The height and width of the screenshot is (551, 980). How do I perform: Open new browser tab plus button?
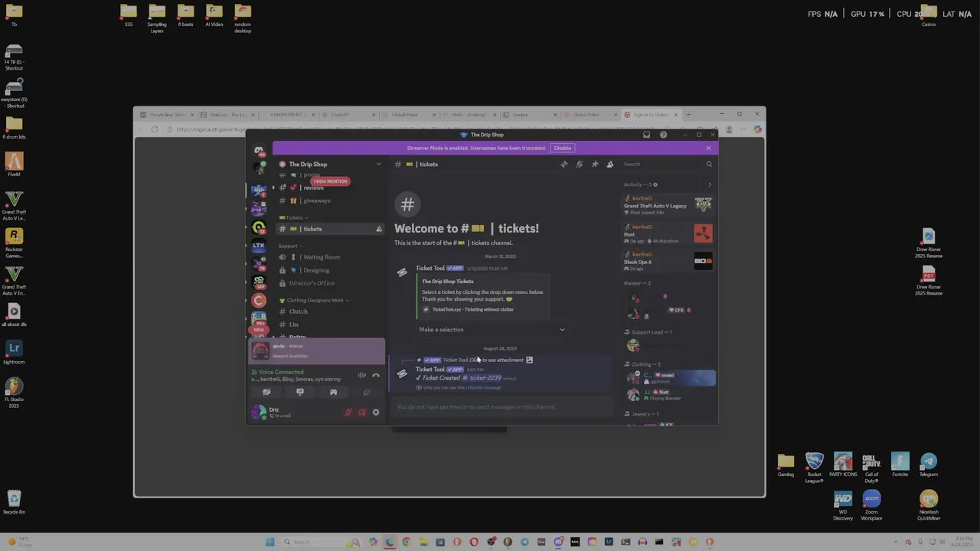[688, 115]
